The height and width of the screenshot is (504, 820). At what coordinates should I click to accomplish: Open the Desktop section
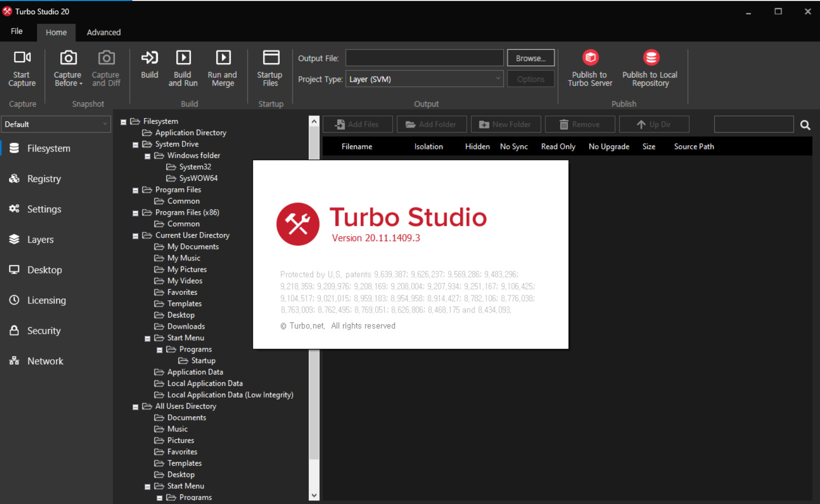56,270
